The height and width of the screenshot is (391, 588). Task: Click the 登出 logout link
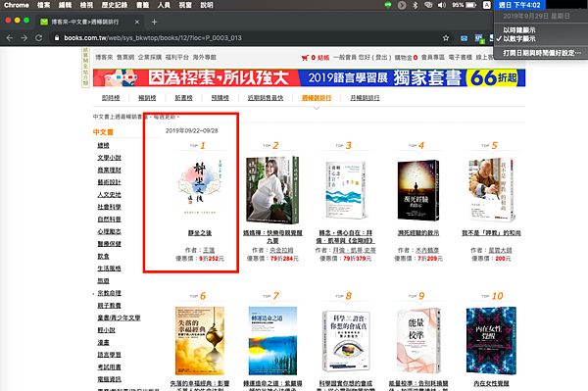pos(381,58)
